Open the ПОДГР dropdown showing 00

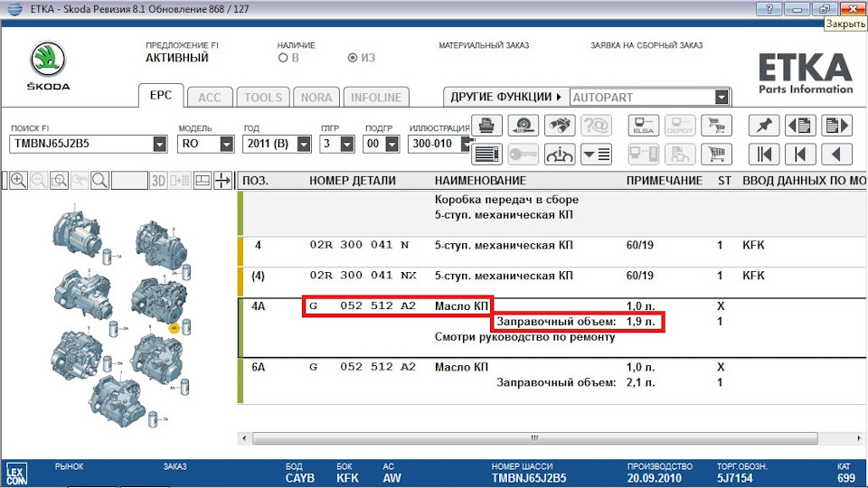tap(392, 144)
